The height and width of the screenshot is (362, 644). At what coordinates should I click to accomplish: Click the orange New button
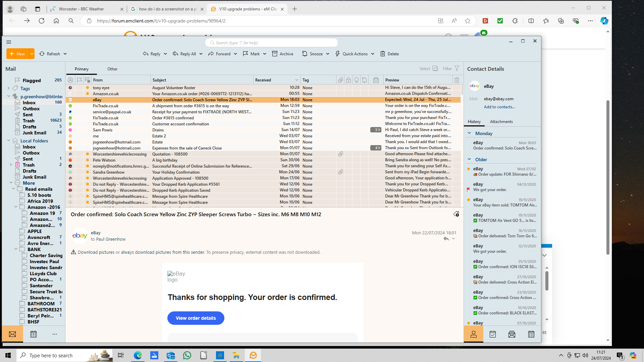click(x=18, y=54)
